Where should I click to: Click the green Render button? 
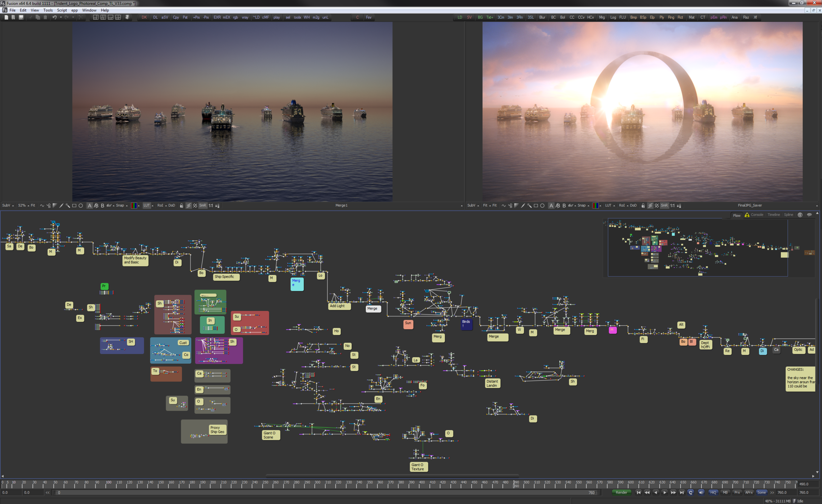click(x=621, y=492)
